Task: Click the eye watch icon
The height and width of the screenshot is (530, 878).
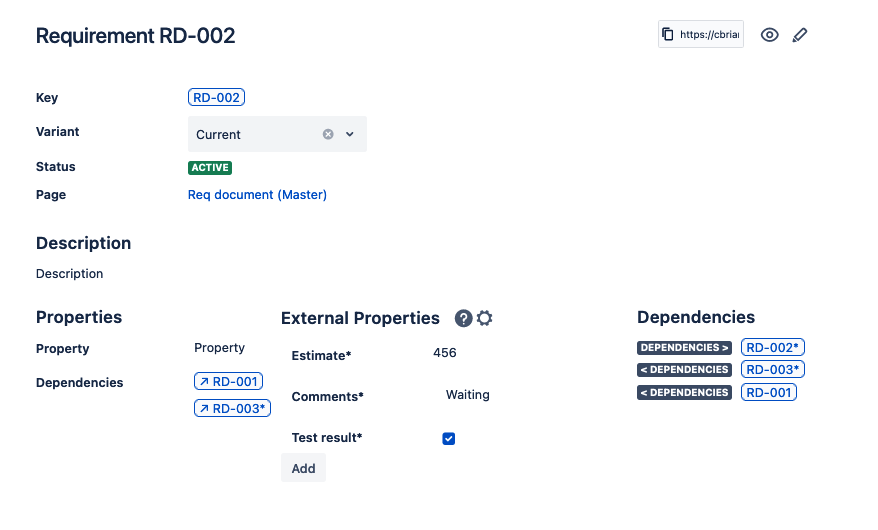Action: (x=769, y=35)
